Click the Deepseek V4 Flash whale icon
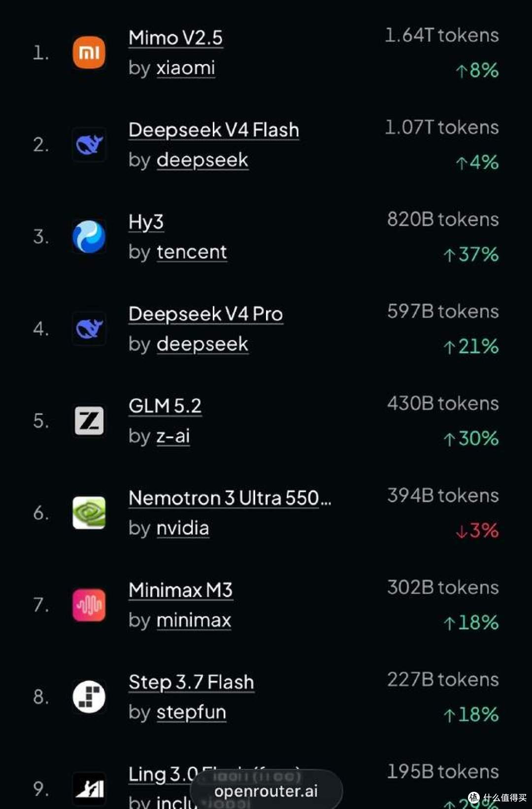Viewport: 532px width, 809px height. (89, 144)
